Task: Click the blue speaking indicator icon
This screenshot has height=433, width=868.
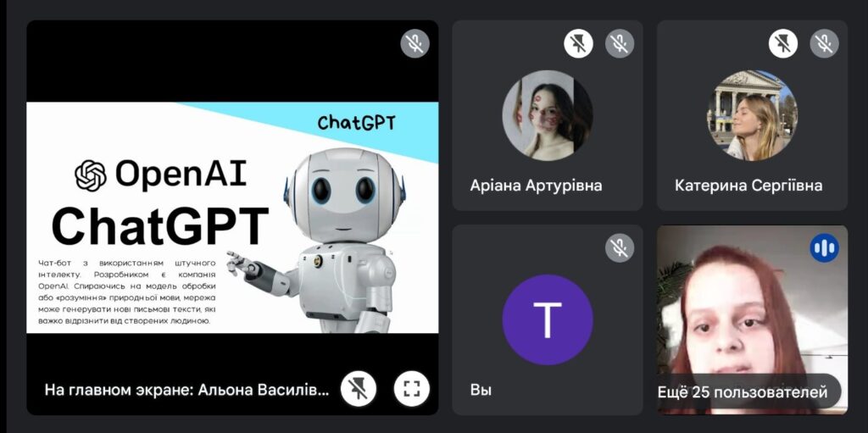Action: [824, 247]
